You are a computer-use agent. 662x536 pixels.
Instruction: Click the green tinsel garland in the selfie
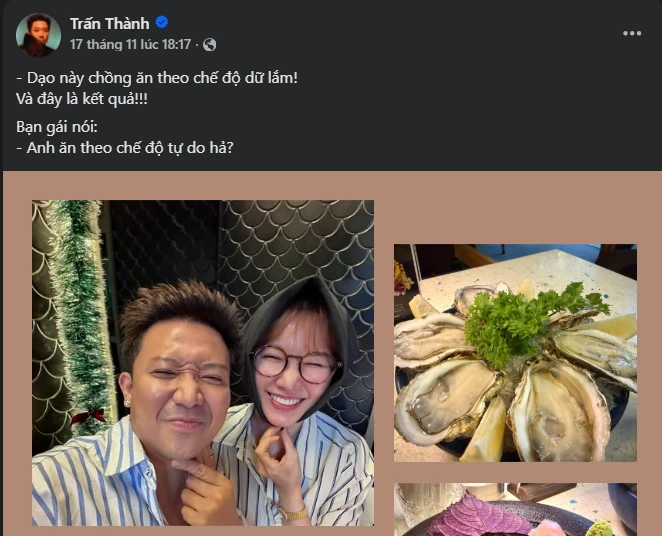click(x=78, y=312)
